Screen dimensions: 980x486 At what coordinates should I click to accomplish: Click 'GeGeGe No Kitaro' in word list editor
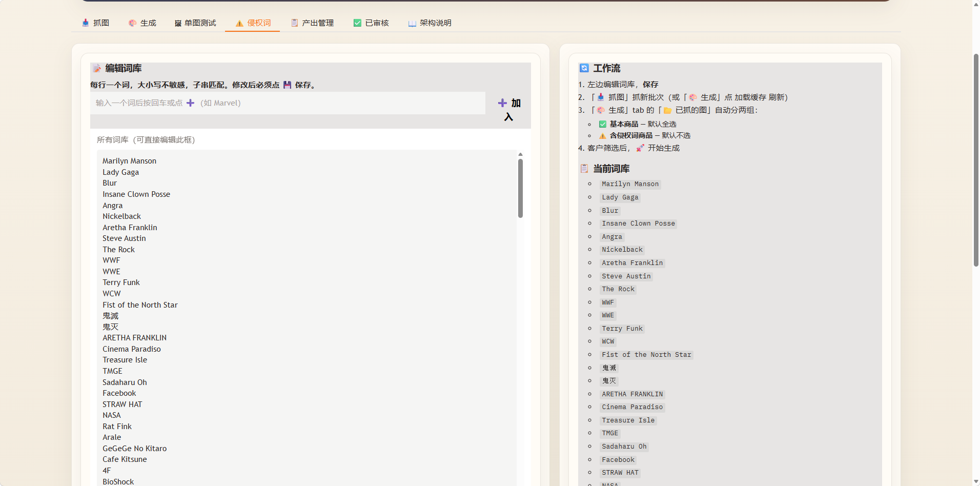(x=134, y=449)
